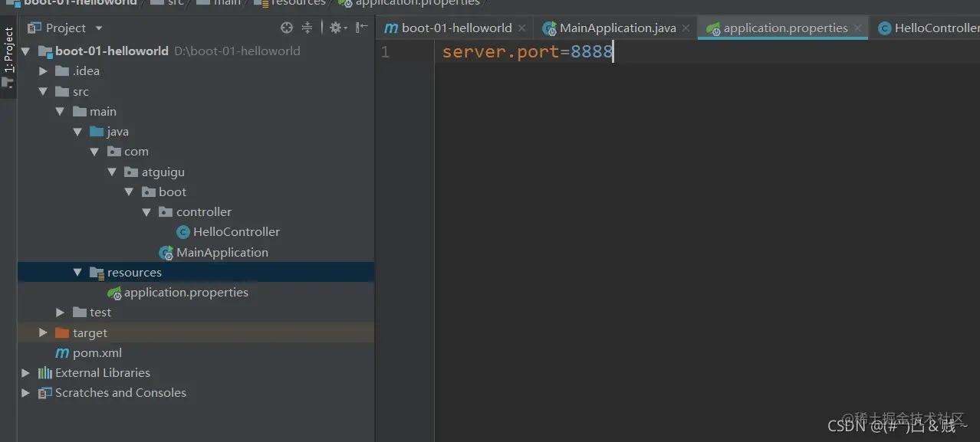
Task: Click the atguigu package icon
Action: point(131,172)
